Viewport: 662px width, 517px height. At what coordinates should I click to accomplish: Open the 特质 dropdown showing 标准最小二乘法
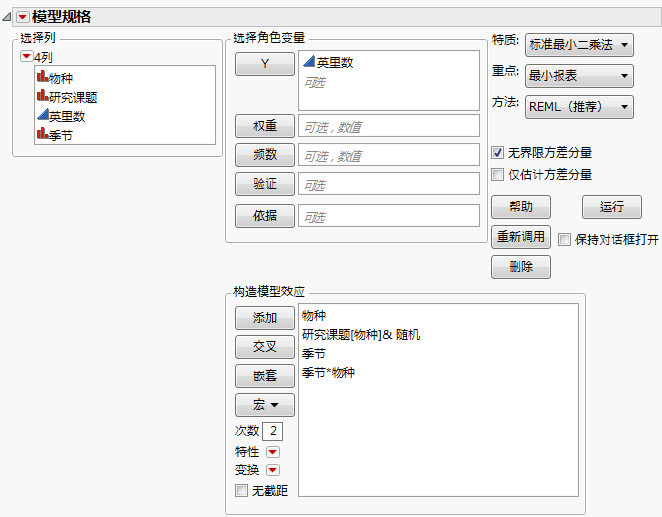[x=579, y=45]
